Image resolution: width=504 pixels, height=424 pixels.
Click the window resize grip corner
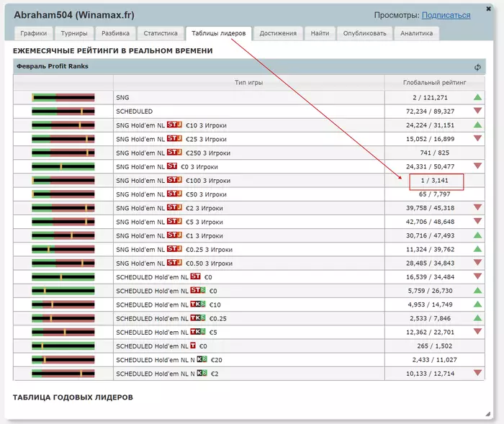coord(488,414)
